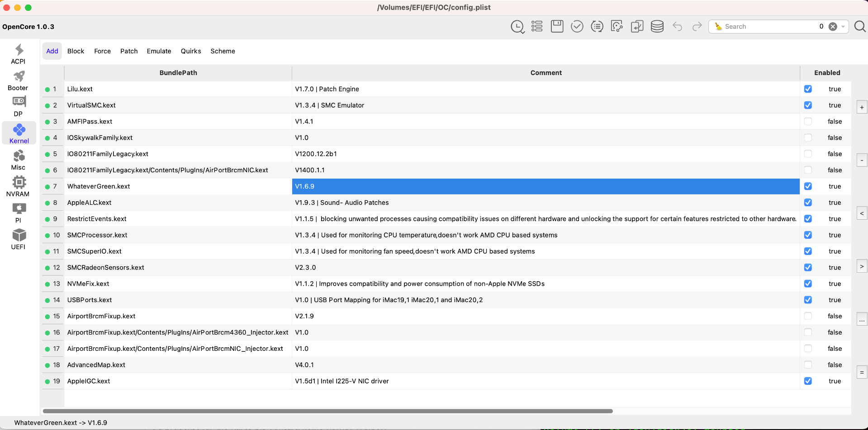Open the recent files clock icon

(x=517, y=27)
